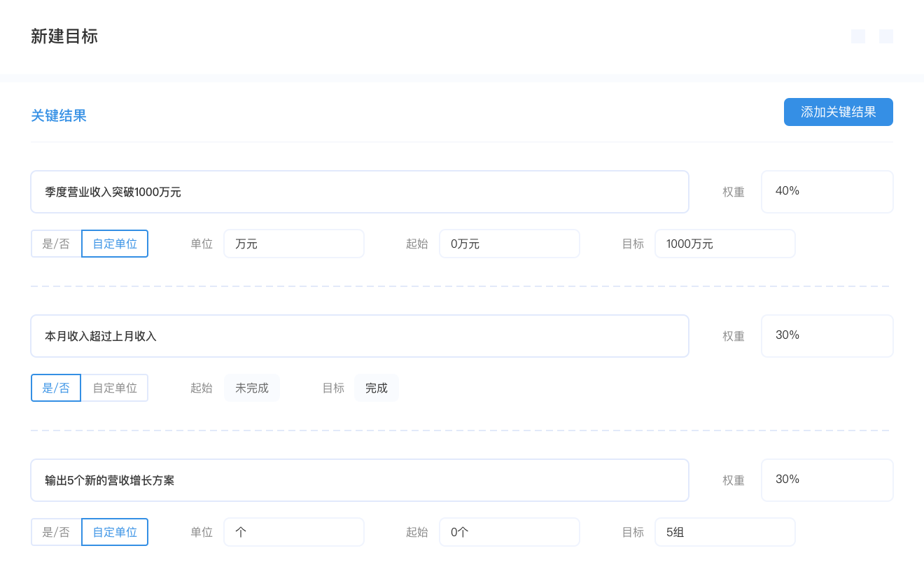Viewport: 924px width, 588px height.
Task: Click the 5组 target value field
Action: [725, 532]
